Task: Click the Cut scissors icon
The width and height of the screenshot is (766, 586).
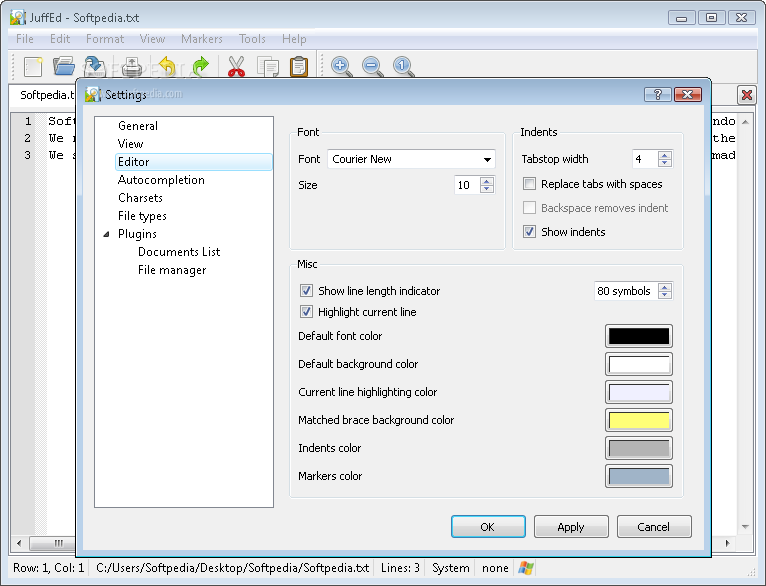Action: point(236,66)
